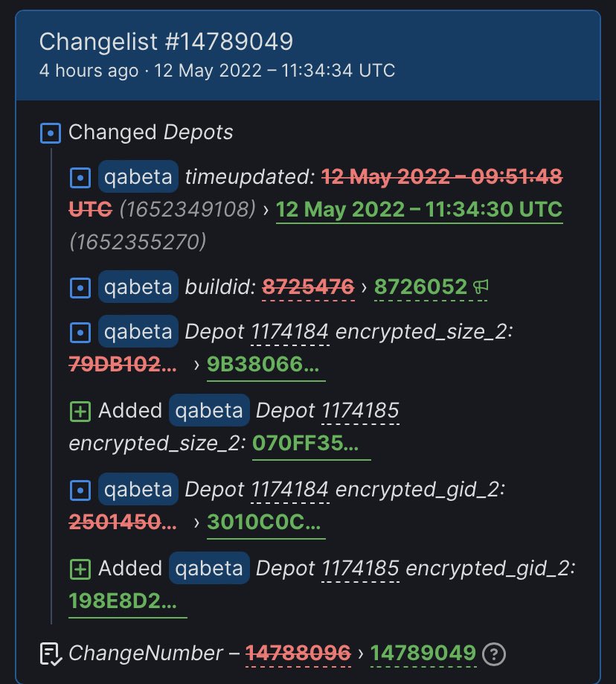Click the old change number 14788096
The image size is (616, 684).
click(298, 653)
